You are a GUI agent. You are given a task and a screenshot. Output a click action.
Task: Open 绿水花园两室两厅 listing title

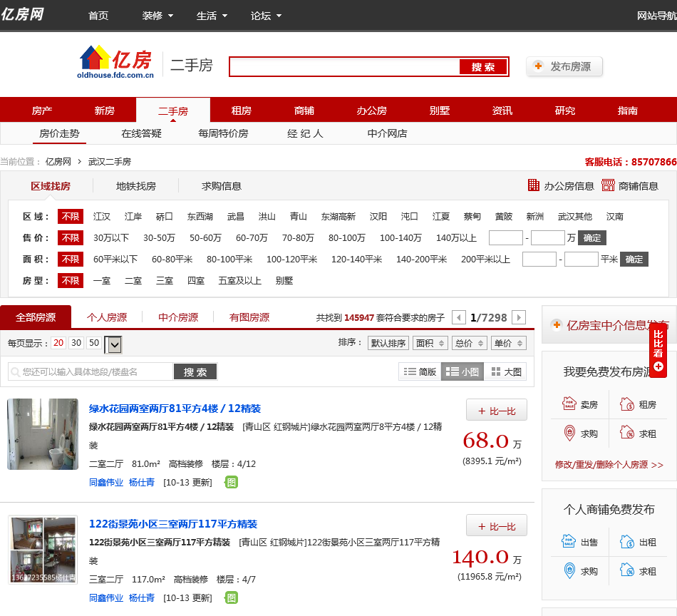tap(175, 409)
